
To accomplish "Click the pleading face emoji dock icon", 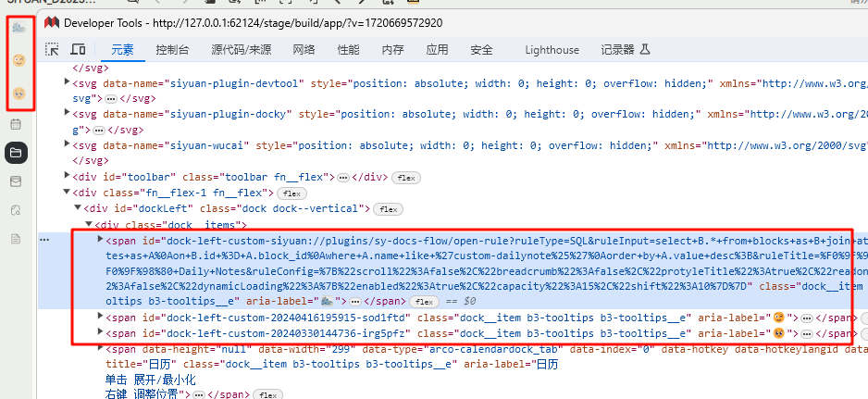I will [19, 94].
